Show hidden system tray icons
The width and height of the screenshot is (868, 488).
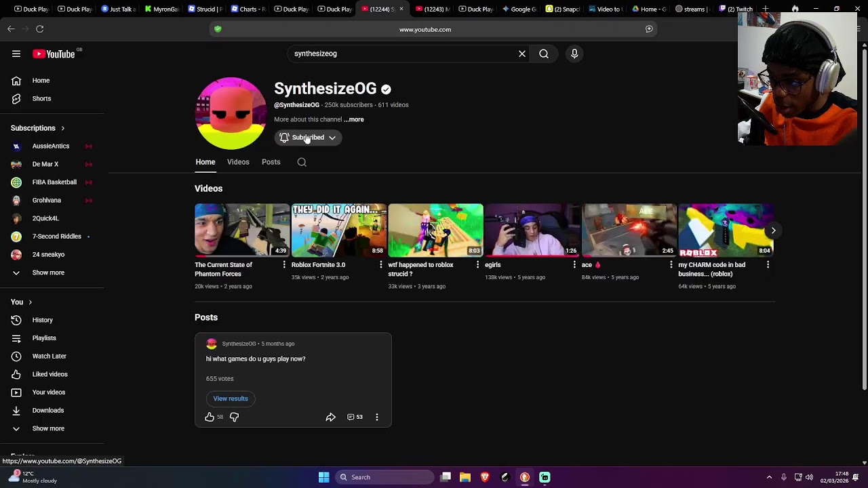769,477
